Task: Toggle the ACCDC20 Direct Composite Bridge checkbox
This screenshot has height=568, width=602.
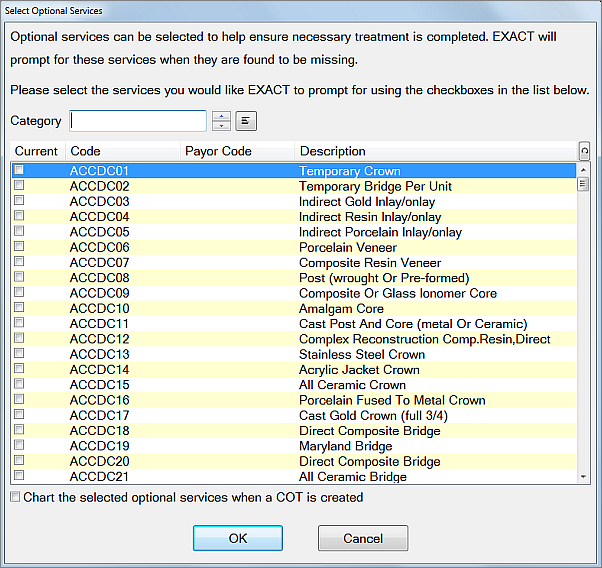Action: [19, 460]
